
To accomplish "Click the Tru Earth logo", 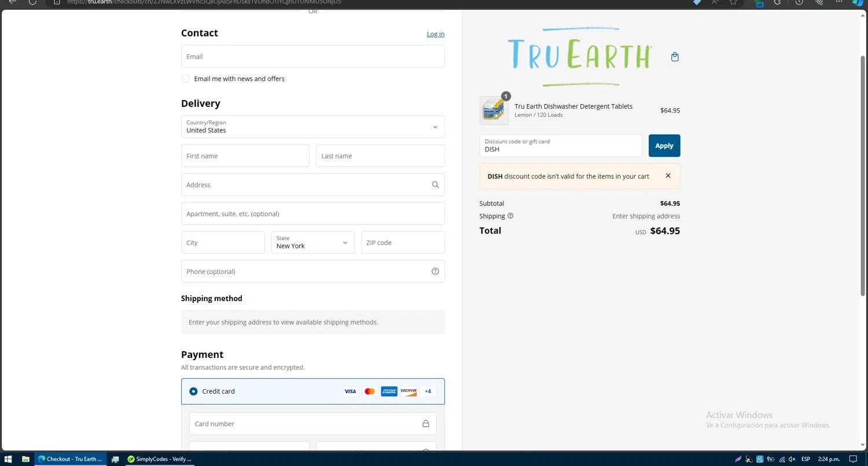I will (x=580, y=56).
